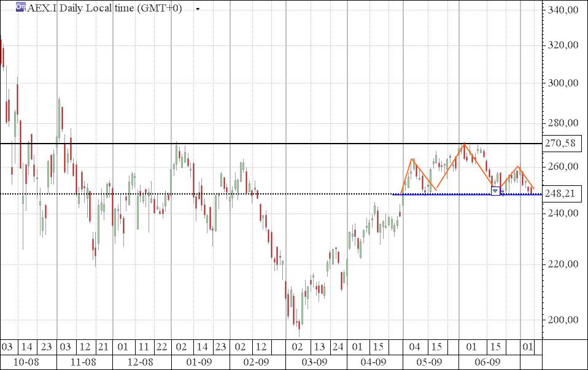Select the 248,21 price label box
Image resolution: width=588 pixels, height=370 pixels.
(562, 194)
